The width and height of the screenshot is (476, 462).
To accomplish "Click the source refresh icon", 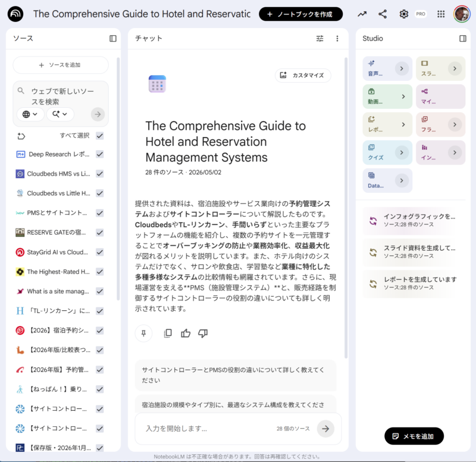I will click(x=21, y=136).
